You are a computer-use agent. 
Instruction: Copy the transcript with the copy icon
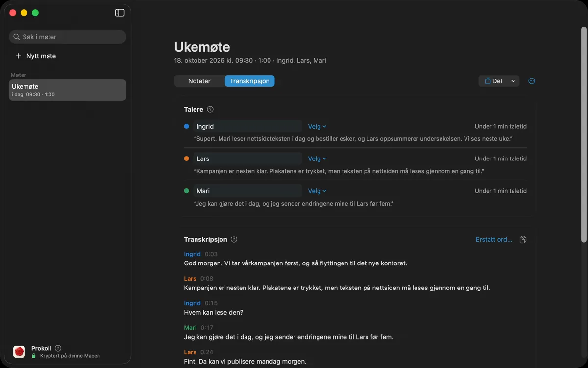(523, 239)
